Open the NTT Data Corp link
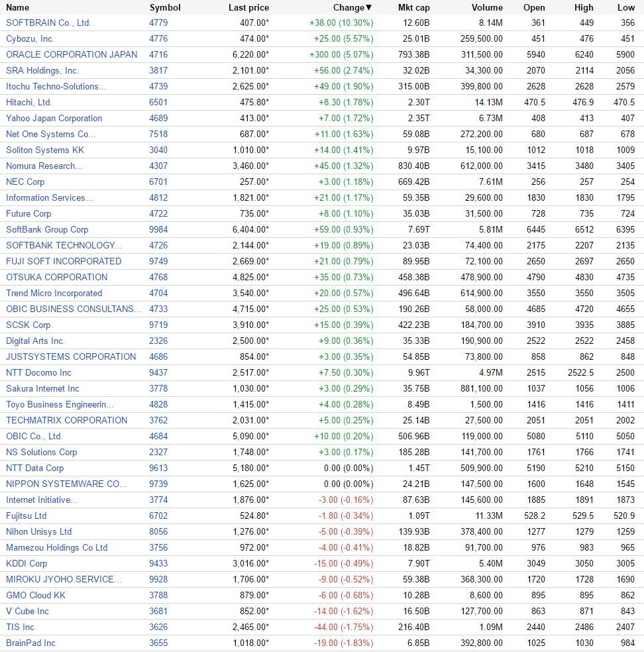Viewport: 644px width, 652px height. [34, 468]
